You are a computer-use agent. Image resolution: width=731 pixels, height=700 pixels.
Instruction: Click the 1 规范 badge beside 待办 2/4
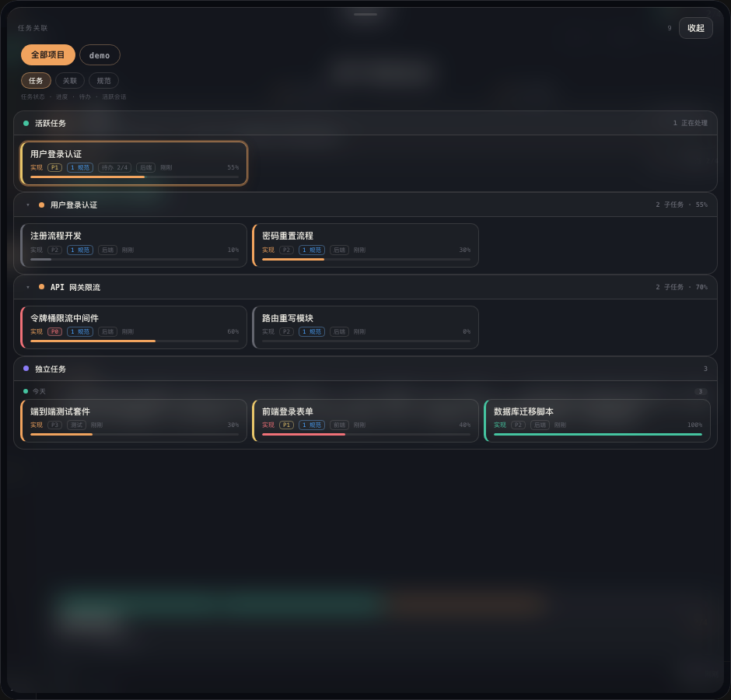point(80,167)
